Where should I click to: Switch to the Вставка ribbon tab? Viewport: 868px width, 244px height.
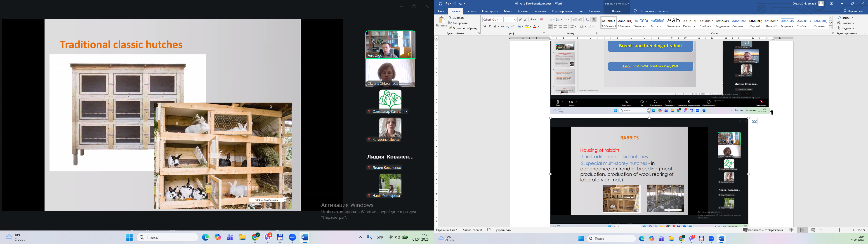pos(471,11)
